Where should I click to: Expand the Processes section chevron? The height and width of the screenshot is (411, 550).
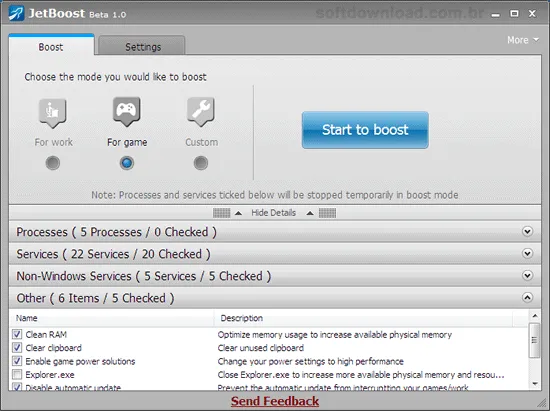527,231
